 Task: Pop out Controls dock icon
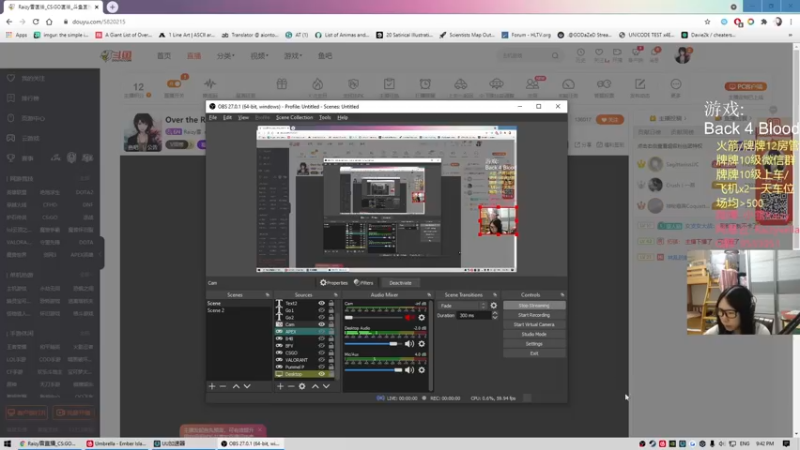point(562,295)
